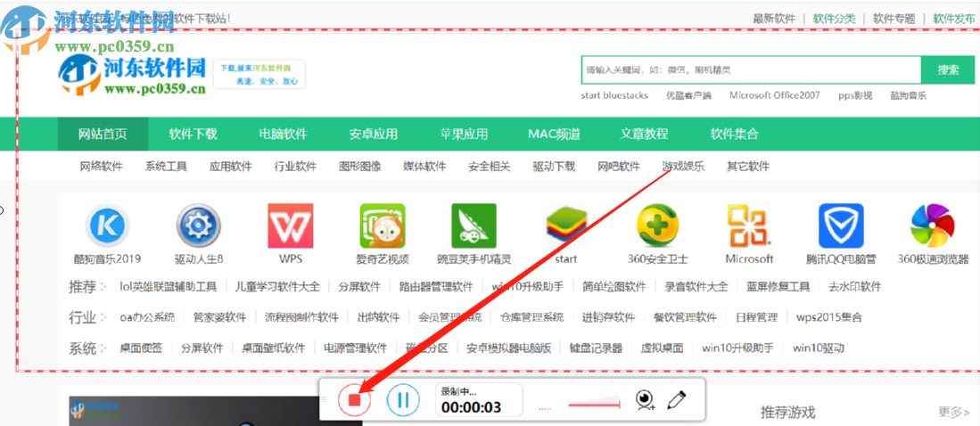Image resolution: width=980 pixels, height=426 pixels.
Task: Focus the keyword search input box
Action: pos(751,70)
